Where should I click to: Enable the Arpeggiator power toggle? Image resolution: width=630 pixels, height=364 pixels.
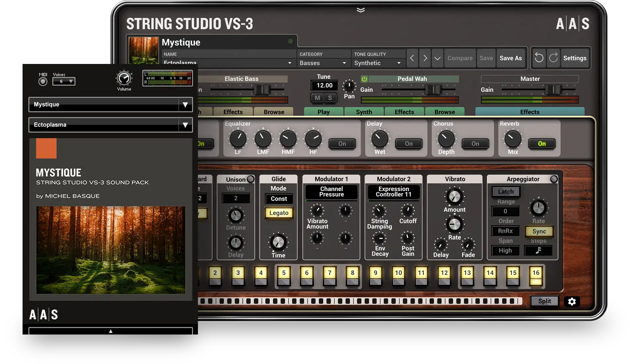pos(554,179)
